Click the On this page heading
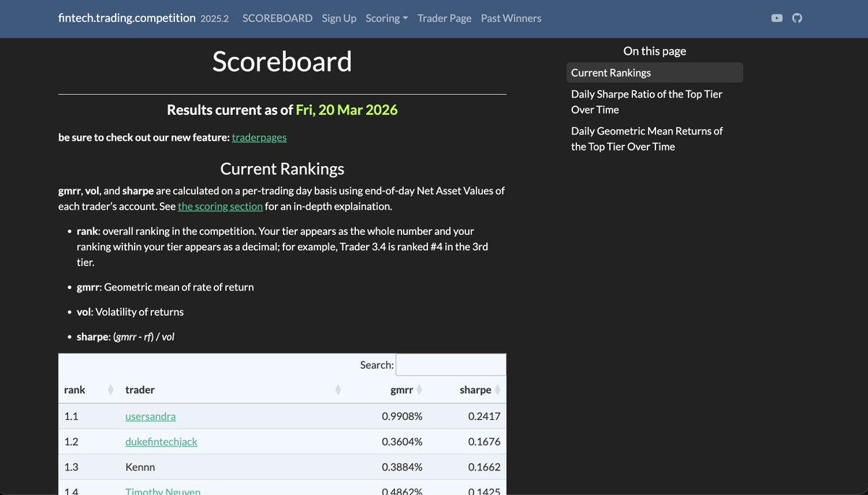Viewport: 868px width, 495px height. coord(655,51)
